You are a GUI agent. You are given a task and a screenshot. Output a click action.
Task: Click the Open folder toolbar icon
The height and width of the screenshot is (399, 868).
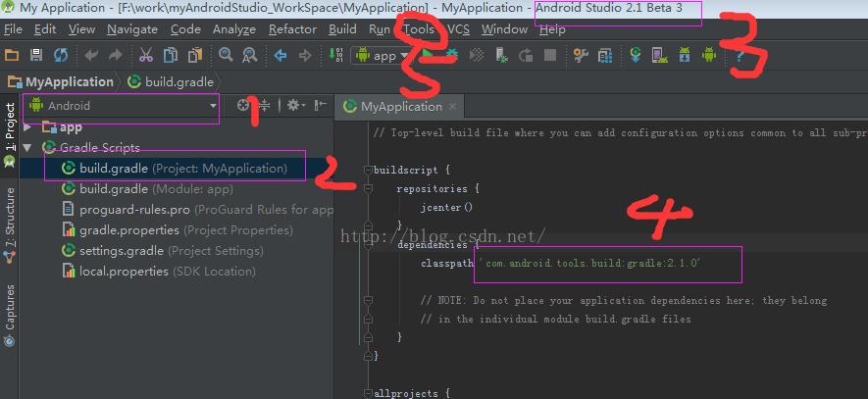pos(12,55)
